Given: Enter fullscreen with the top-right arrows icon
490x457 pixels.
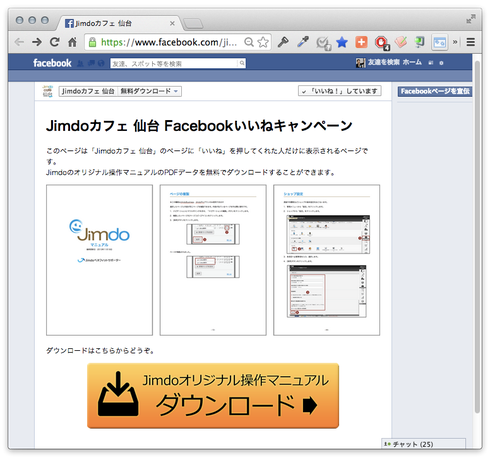Looking at the screenshot, I should point(470,19).
